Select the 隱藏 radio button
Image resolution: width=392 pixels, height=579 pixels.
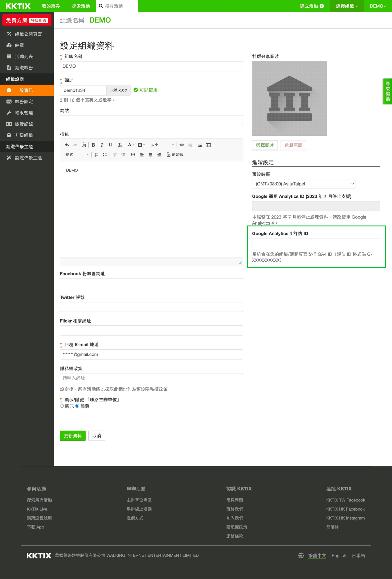pos(77,406)
